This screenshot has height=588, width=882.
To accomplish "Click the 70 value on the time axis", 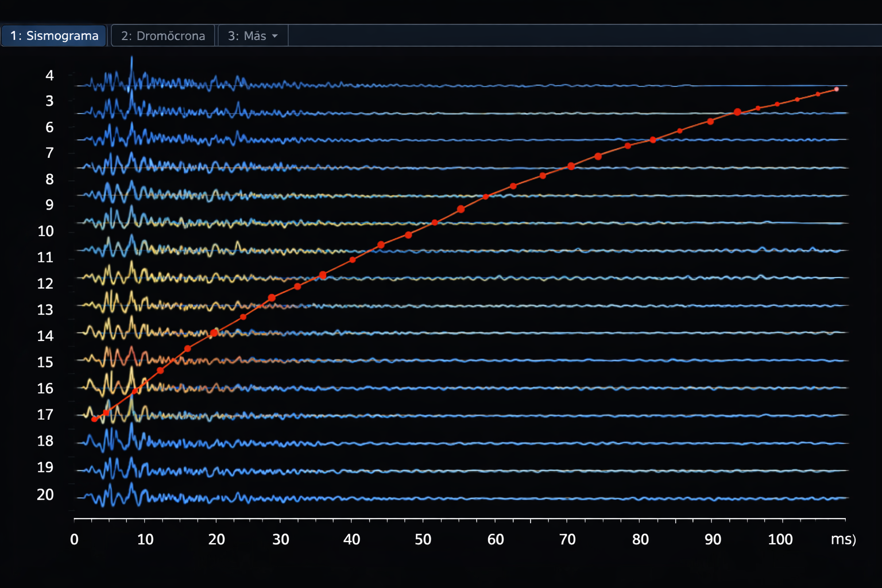I will (x=567, y=540).
